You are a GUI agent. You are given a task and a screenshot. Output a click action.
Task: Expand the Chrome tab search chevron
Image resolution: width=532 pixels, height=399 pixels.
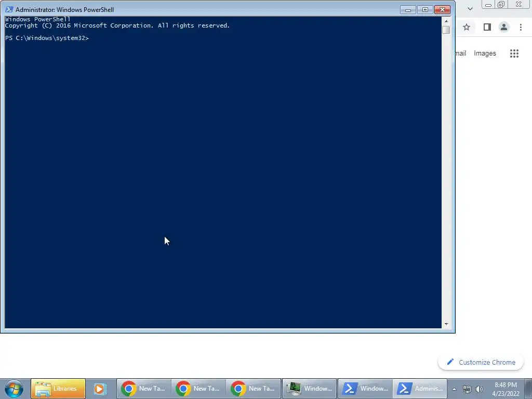click(470, 9)
